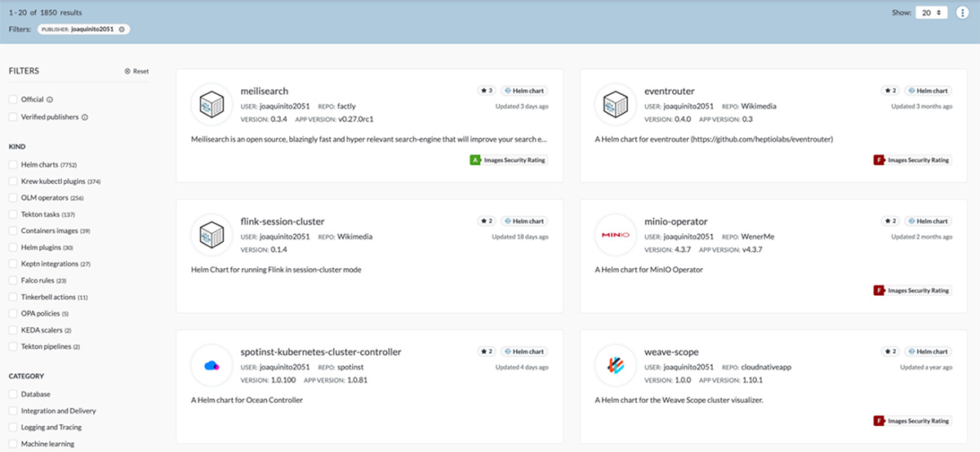Click meilisearch A Images Security Rating badge

coord(507,160)
